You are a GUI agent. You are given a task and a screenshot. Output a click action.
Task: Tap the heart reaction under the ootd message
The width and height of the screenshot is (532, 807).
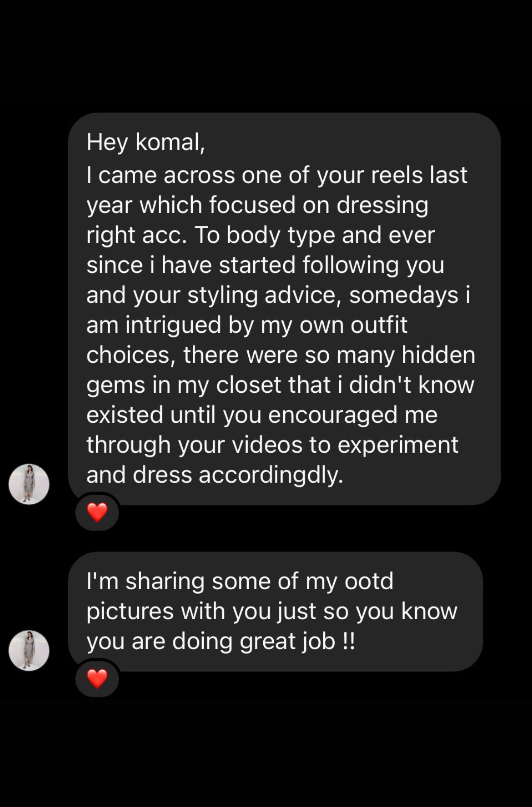click(x=97, y=679)
